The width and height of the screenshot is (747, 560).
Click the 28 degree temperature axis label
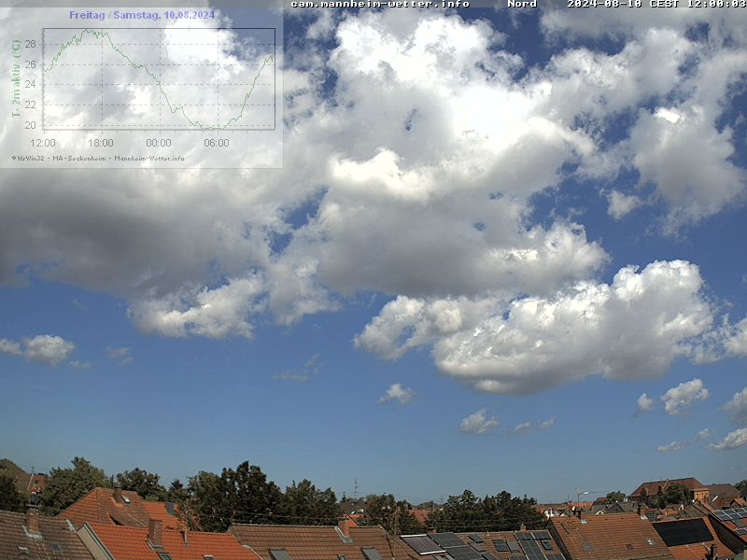[30, 44]
